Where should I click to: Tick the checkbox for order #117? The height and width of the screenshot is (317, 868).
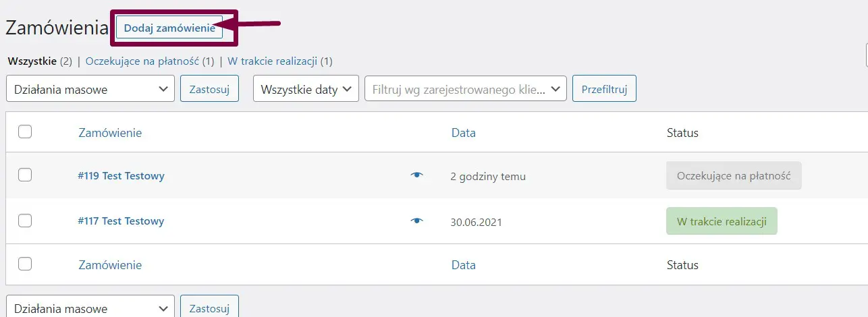pos(25,220)
